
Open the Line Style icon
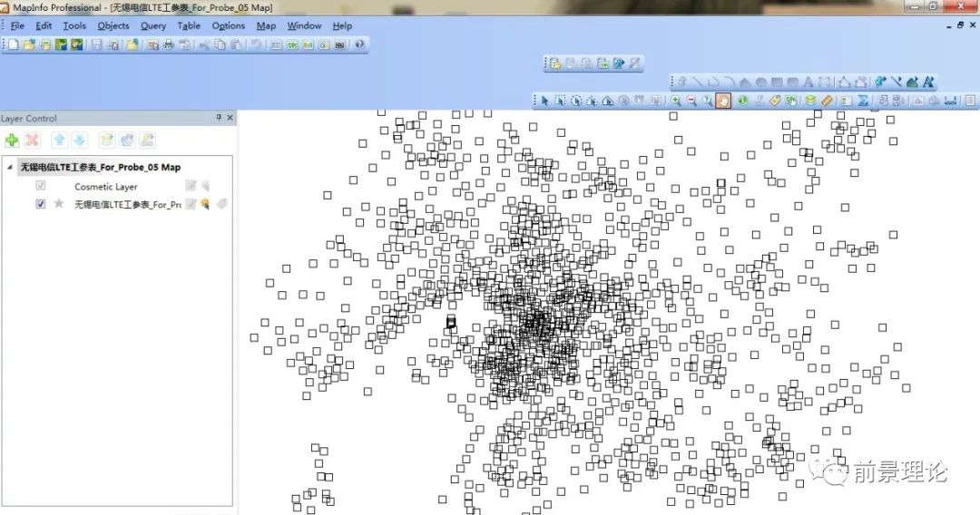coord(897,82)
